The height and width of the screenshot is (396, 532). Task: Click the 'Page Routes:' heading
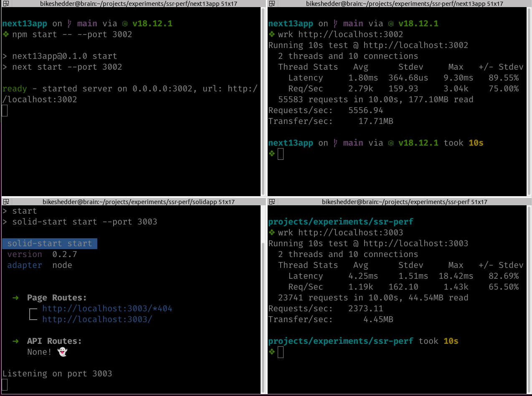point(57,298)
